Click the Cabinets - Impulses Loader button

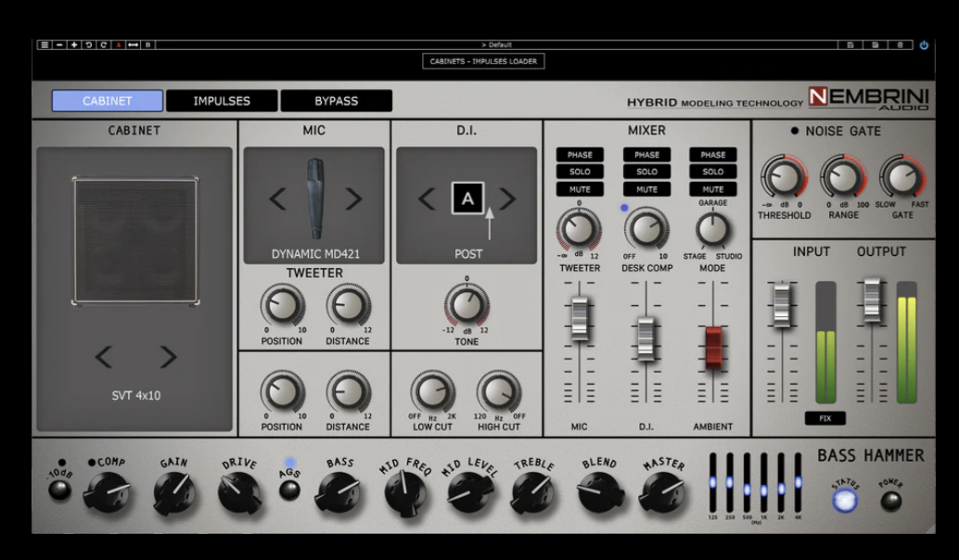pos(483,61)
